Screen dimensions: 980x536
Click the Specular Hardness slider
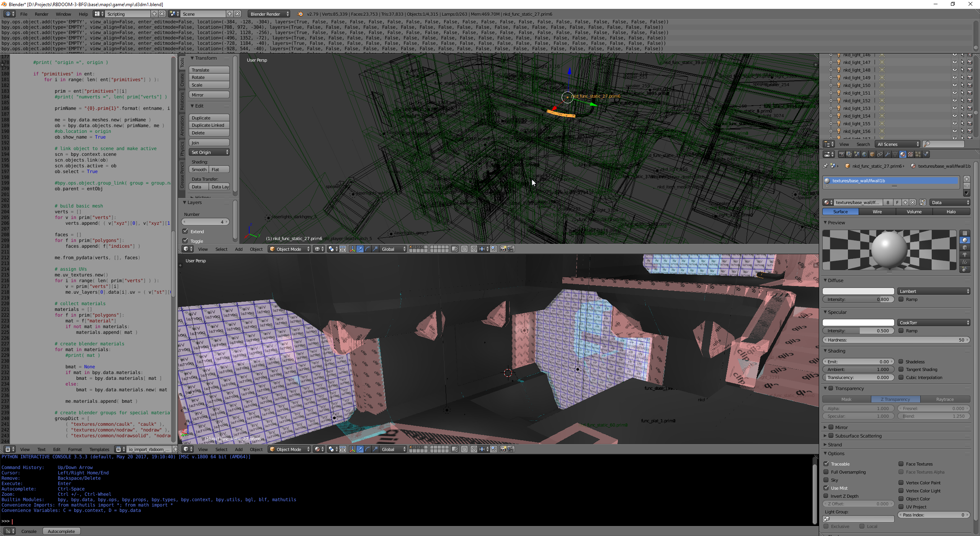click(896, 340)
